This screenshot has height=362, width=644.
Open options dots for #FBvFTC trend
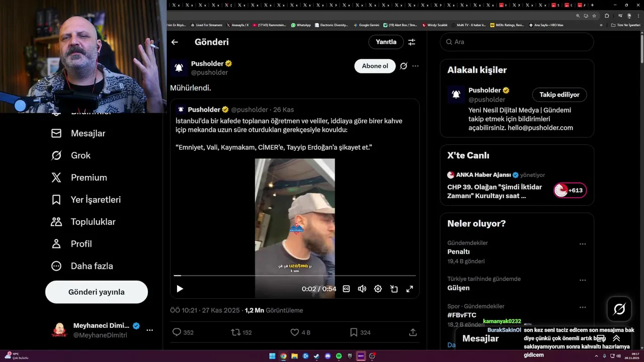pyautogui.click(x=583, y=307)
